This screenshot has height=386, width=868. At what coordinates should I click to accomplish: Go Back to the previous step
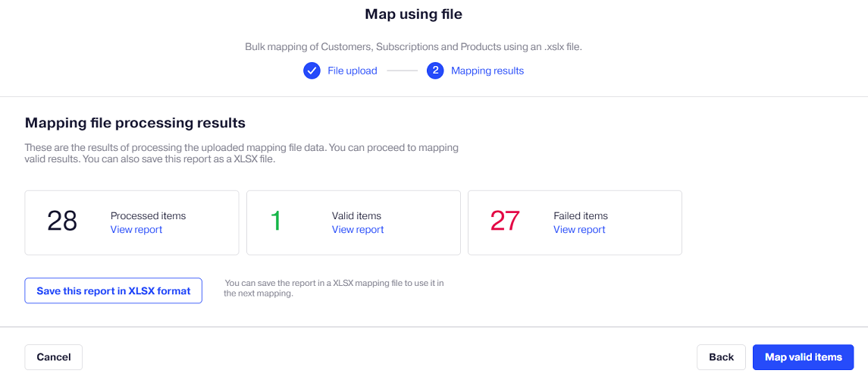(721, 357)
